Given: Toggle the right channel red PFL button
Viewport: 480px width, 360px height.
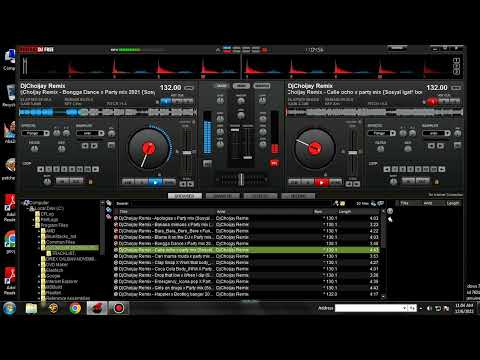Looking at the screenshot, I should coord(274,163).
